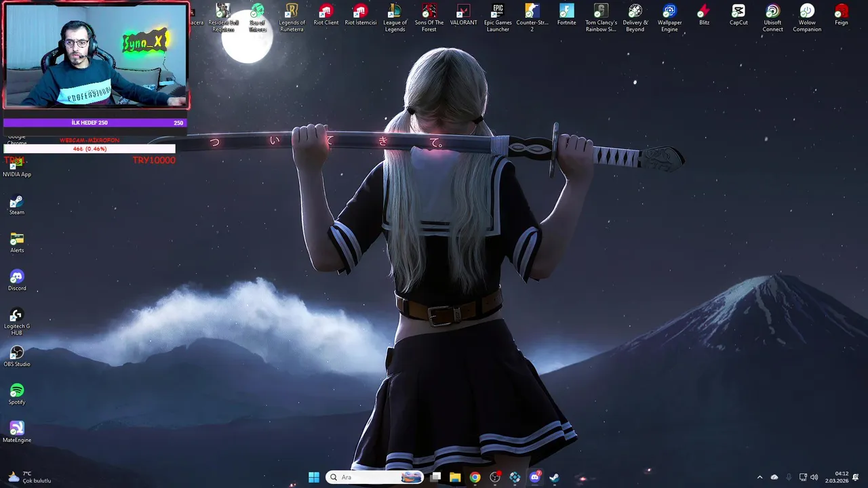Open Tom Clancy's Rainbow Six icon
868x488 pixels.
pyautogui.click(x=601, y=18)
